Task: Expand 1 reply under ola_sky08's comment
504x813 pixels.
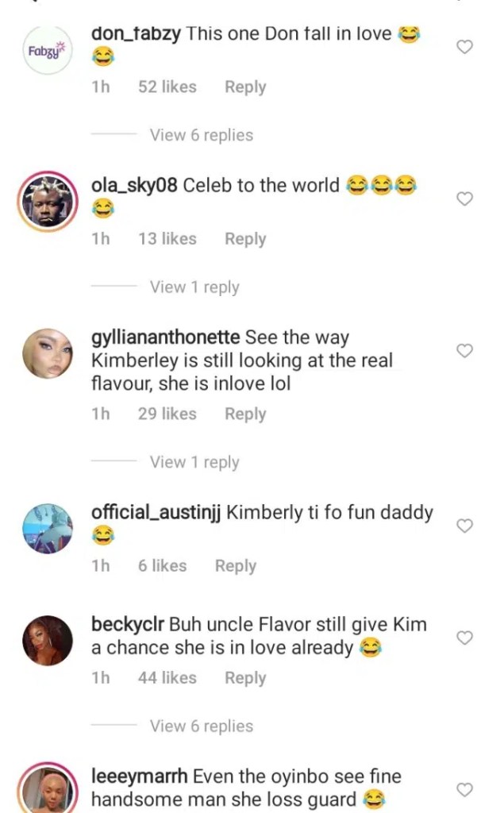Action: 194,287
